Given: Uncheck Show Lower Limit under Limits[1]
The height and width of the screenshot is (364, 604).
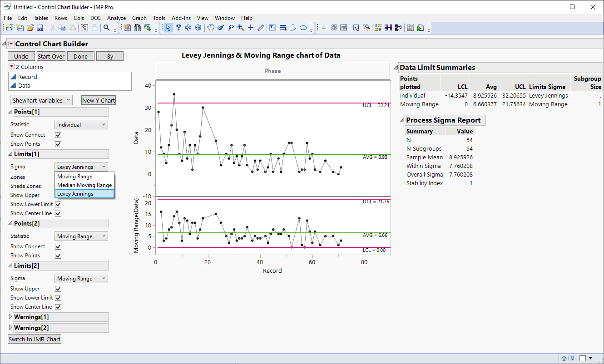Looking at the screenshot, I should pos(58,204).
